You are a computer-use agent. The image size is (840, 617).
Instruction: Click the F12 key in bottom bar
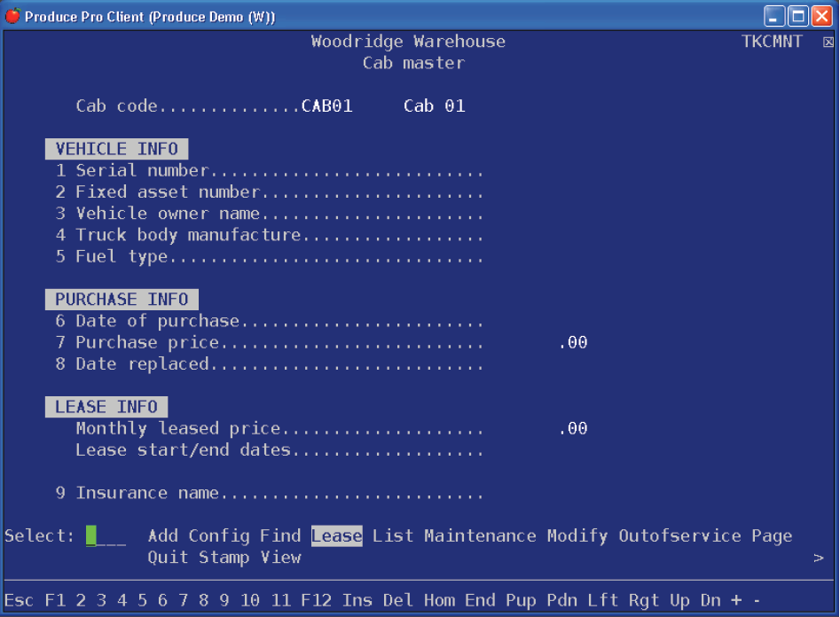[316, 600]
